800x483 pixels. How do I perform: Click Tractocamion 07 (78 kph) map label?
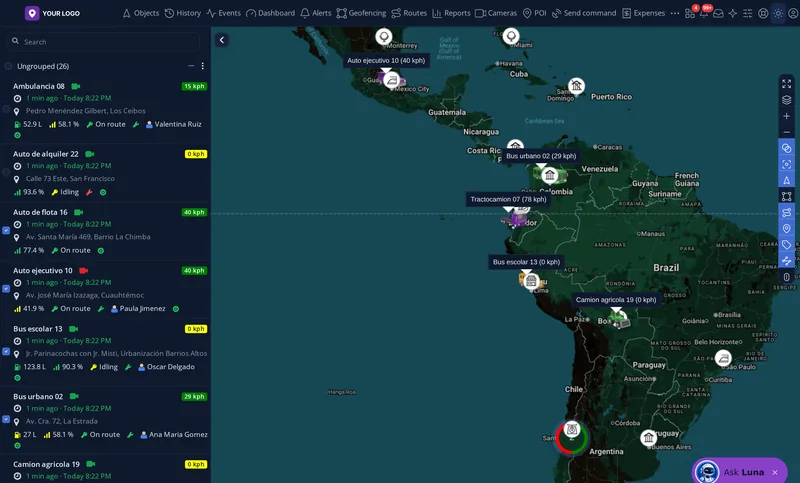(x=508, y=199)
